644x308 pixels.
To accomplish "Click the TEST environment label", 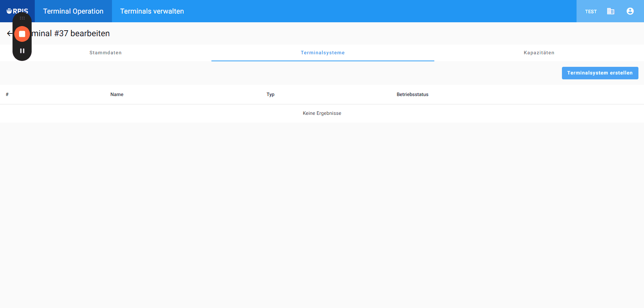I will click(591, 11).
